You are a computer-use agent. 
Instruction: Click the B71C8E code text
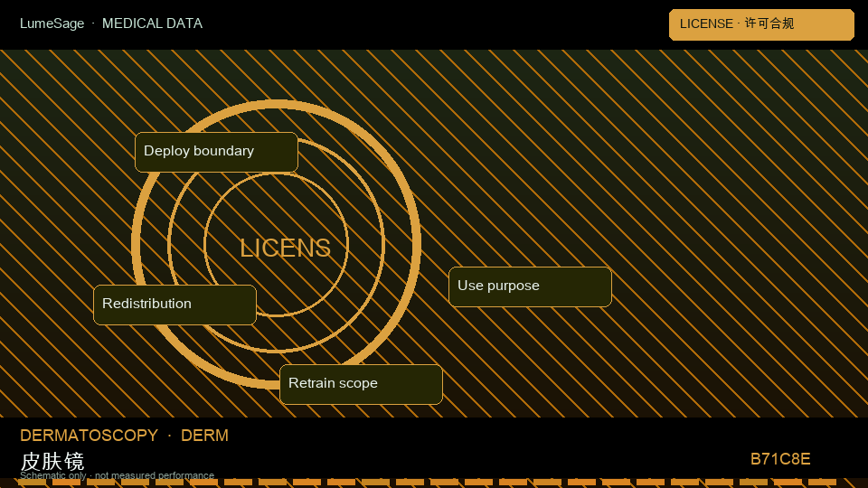(780, 459)
